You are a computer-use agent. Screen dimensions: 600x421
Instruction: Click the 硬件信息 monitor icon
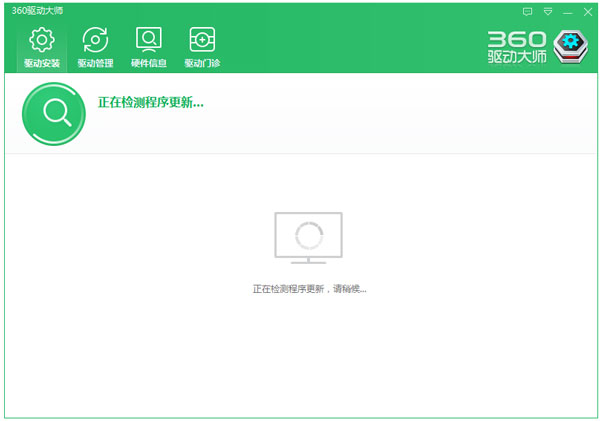pyautogui.click(x=149, y=40)
